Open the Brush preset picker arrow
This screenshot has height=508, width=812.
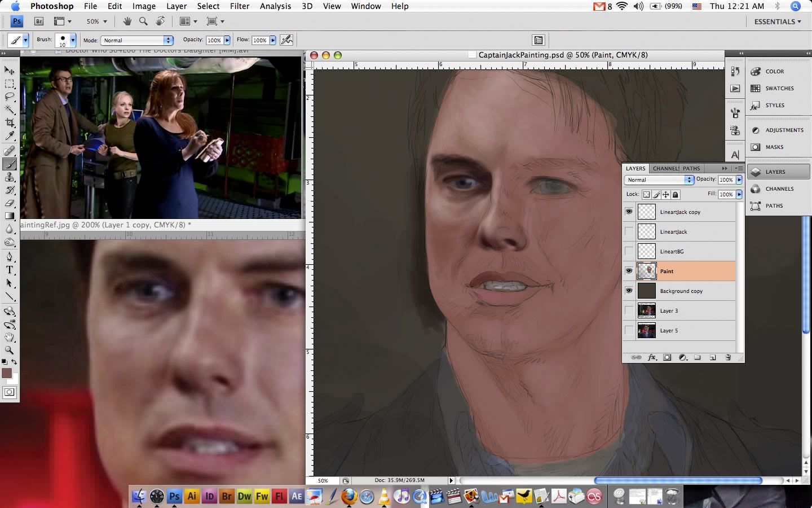click(73, 40)
